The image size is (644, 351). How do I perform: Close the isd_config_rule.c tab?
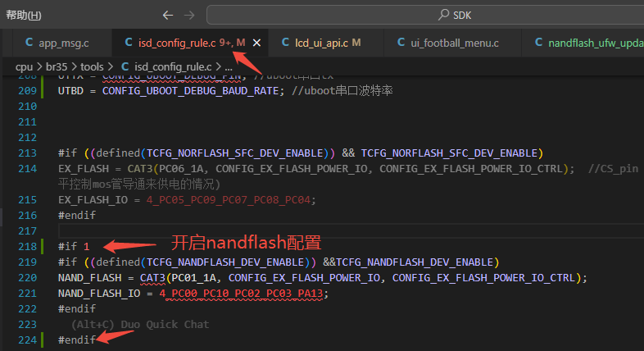(256, 43)
